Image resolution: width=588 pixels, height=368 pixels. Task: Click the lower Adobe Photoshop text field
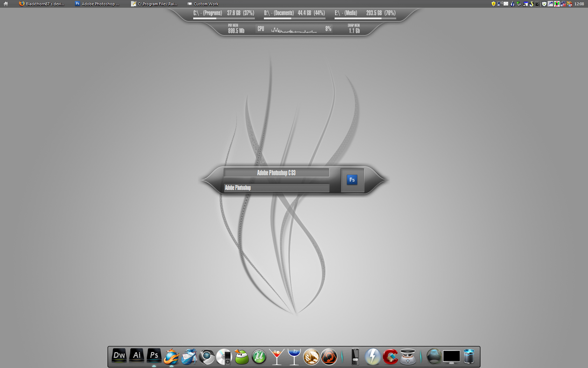[276, 188]
